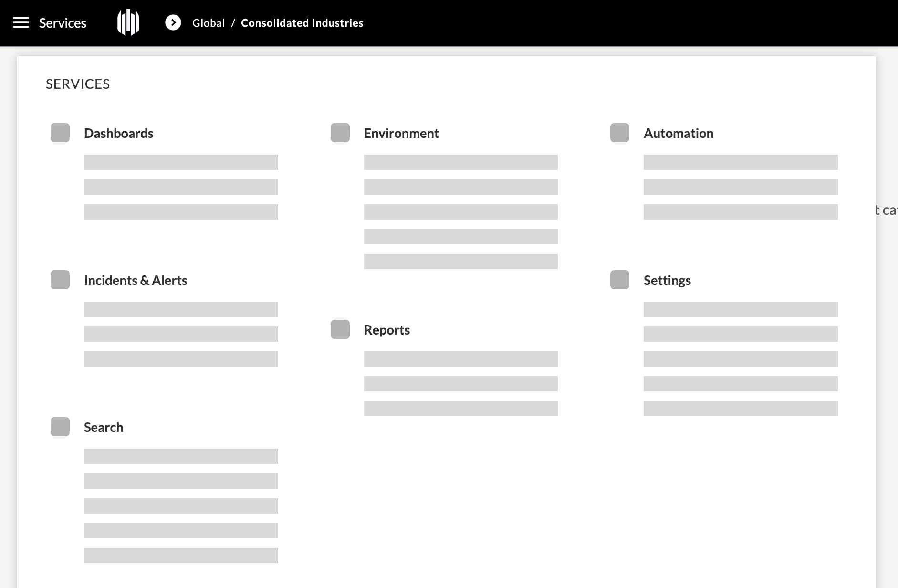The width and height of the screenshot is (898, 588).
Task: Click the Settings category icon
Action: pyautogui.click(x=620, y=280)
